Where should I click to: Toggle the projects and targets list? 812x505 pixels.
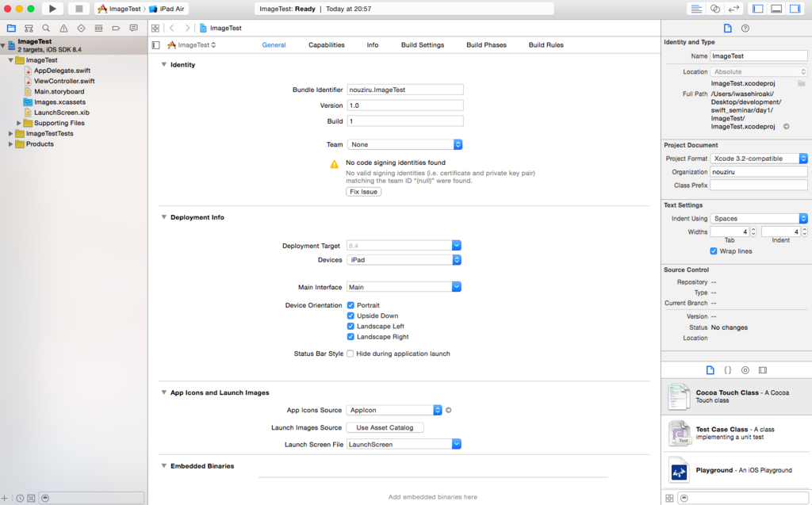[x=156, y=45]
